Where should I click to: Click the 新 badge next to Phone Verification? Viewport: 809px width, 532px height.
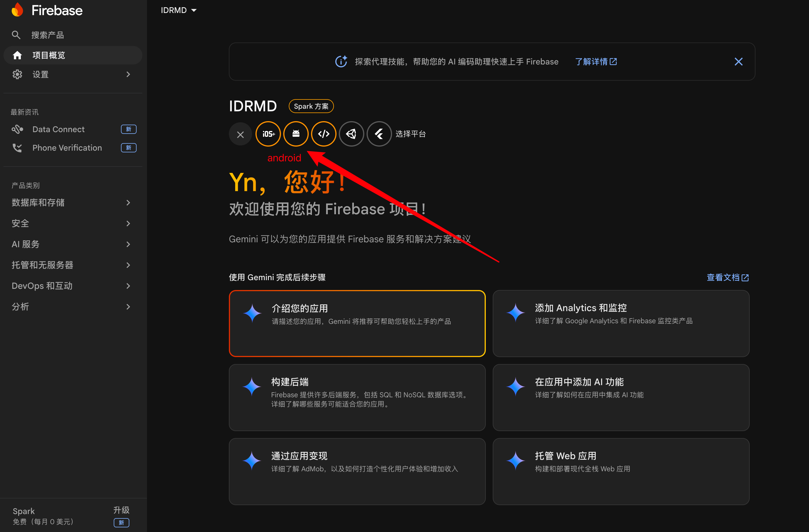[128, 148]
